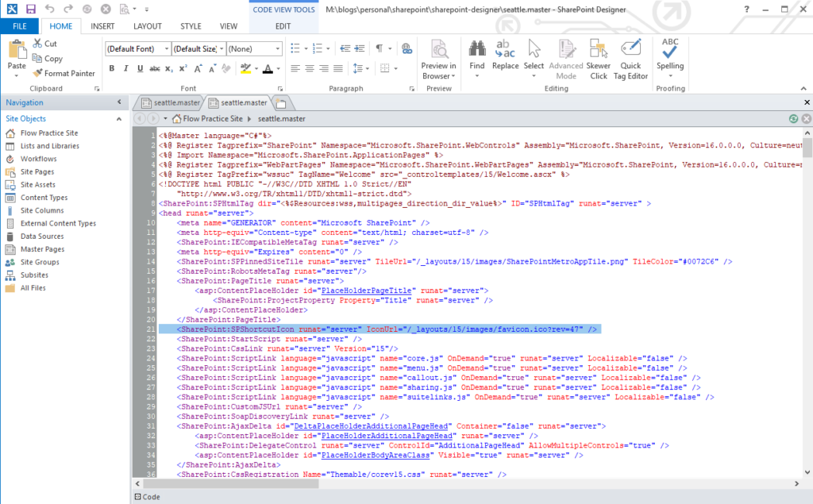Open the Font Size dropdown
The width and height of the screenshot is (813, 504).
198,48
